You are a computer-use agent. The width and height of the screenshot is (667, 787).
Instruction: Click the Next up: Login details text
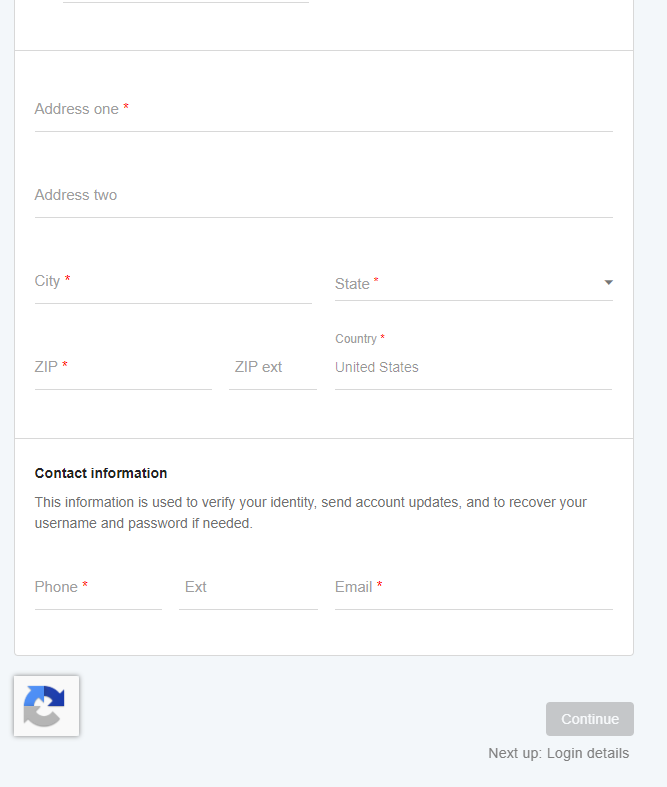(559, 753)
